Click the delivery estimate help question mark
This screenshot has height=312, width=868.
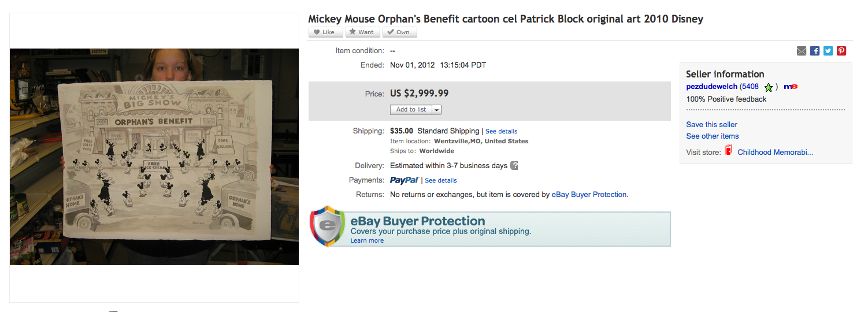coord(514,166)
